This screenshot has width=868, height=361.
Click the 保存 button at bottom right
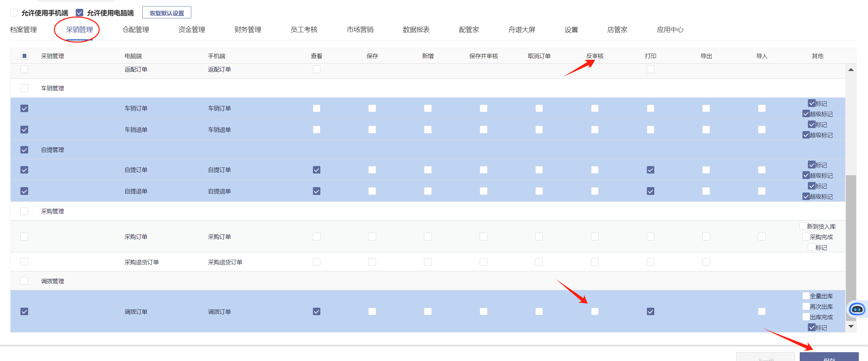coord(829,358)
